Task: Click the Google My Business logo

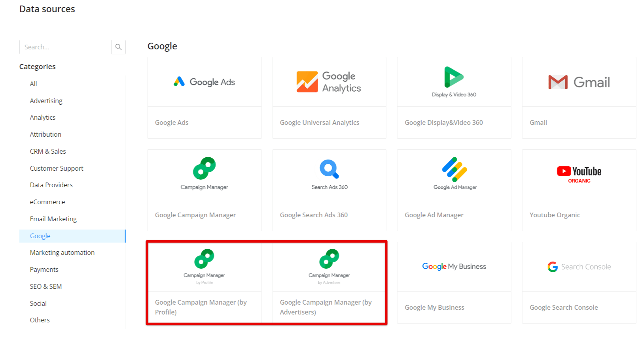Action: 454,266
